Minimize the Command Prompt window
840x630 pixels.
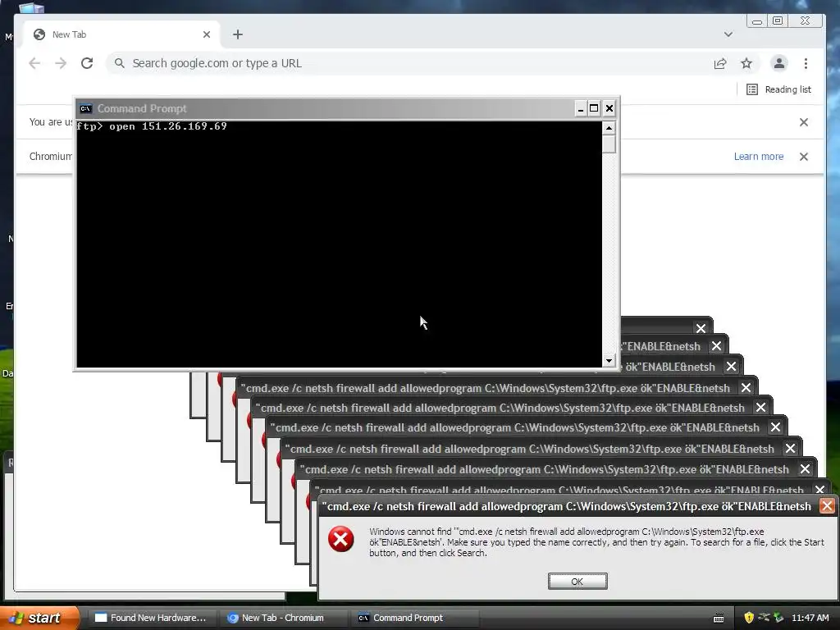coord(580,109)
